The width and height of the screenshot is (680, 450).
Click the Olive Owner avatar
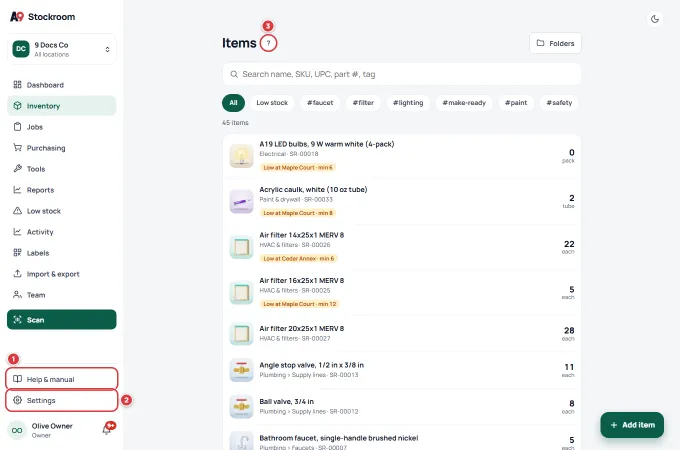(x=17, y=430)
